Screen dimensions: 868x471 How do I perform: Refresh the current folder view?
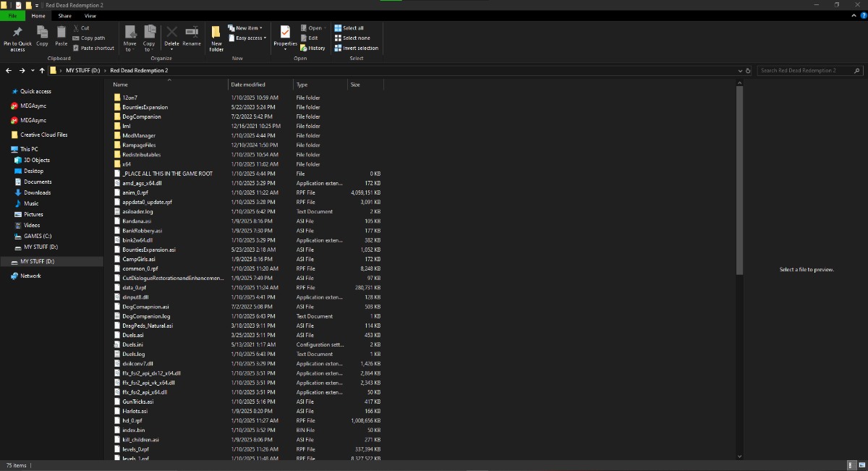pyautogui.click(x=748, y=71)
